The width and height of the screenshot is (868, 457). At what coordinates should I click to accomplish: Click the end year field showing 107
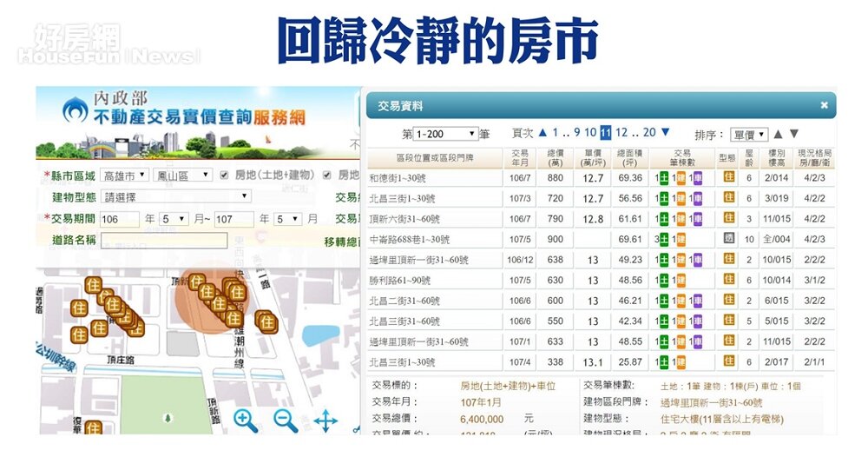click(233, 219)
